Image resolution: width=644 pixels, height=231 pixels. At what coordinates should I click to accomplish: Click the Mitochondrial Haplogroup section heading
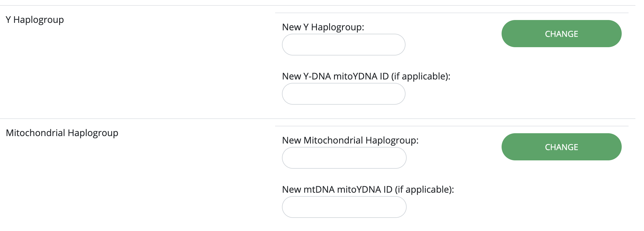[62, 133]
